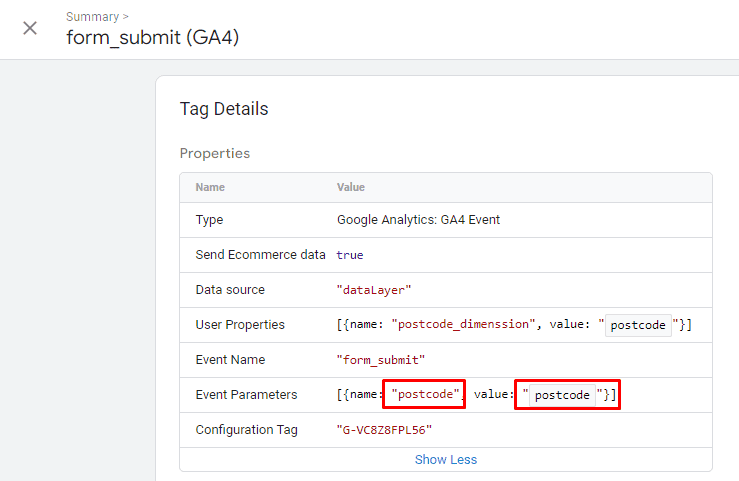Click the Event Parameters row label
The height and width of the screenshot is (481, 739).
(246, 394)
